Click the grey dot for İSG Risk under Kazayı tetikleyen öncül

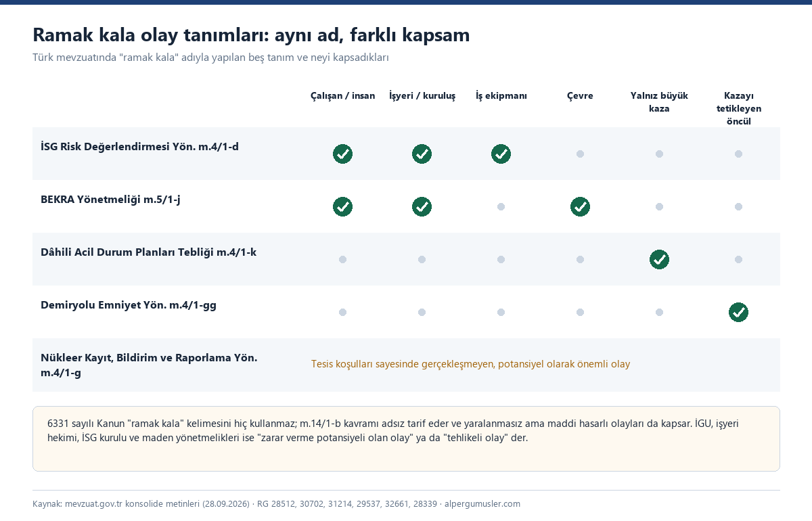pyautogui.click(x=738, y=154)
